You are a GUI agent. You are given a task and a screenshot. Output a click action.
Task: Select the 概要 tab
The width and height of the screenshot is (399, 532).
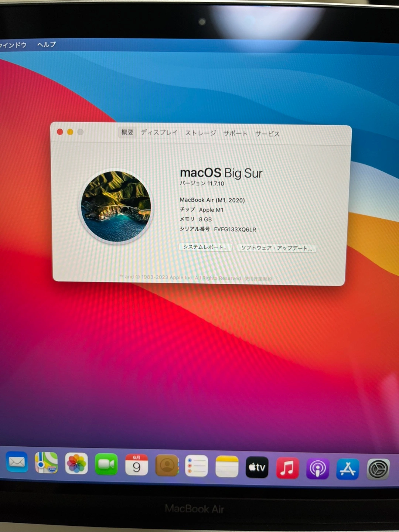127,132
